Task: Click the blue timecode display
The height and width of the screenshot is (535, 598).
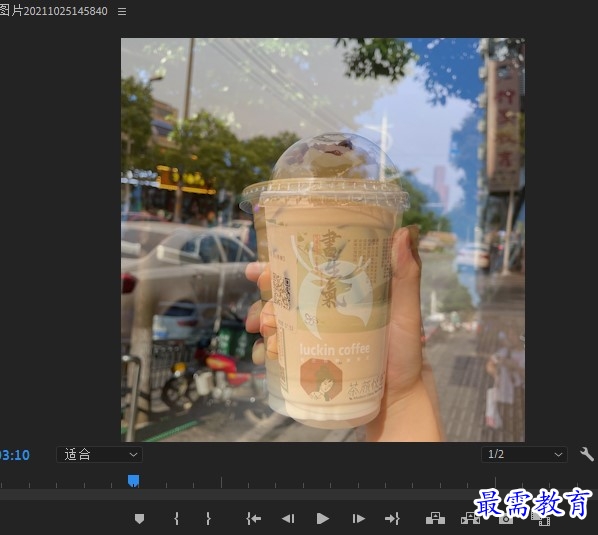Action: point(14,455)
